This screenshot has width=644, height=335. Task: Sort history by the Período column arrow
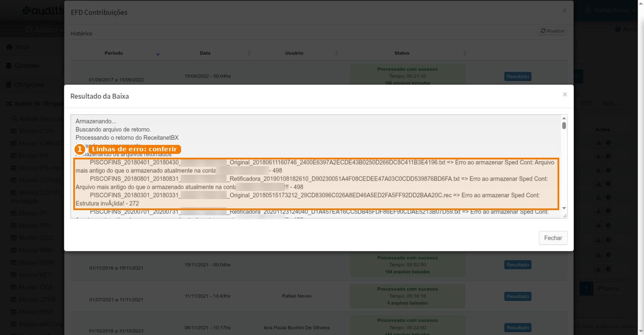158,54
